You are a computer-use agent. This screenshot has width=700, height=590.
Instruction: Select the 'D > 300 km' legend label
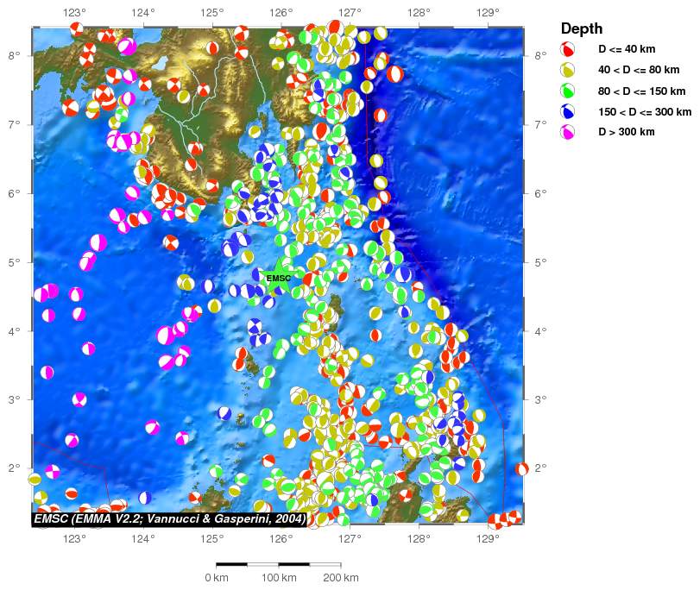coord(627,132)
